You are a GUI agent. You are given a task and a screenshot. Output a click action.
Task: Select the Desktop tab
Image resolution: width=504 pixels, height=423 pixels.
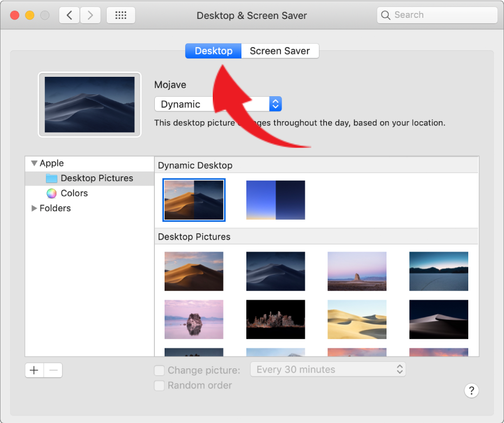213,51
